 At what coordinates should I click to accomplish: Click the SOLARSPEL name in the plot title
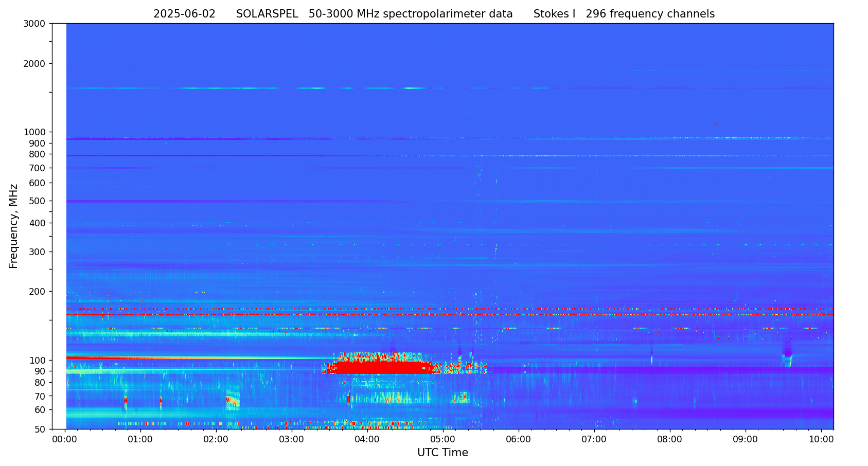(x=267, y=14)
